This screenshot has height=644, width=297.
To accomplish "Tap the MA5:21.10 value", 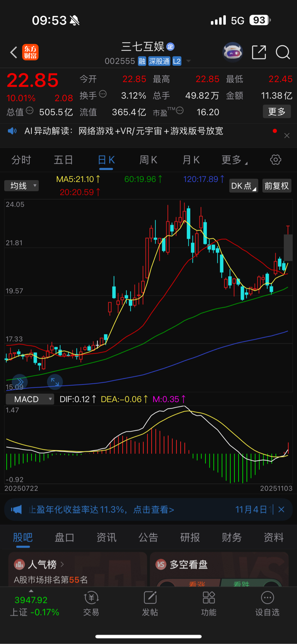I will point(79,179).
